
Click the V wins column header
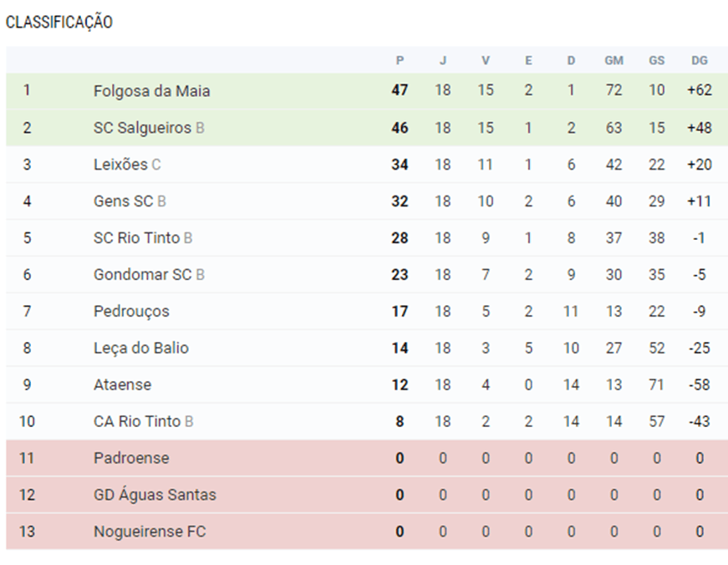(486, 60)
